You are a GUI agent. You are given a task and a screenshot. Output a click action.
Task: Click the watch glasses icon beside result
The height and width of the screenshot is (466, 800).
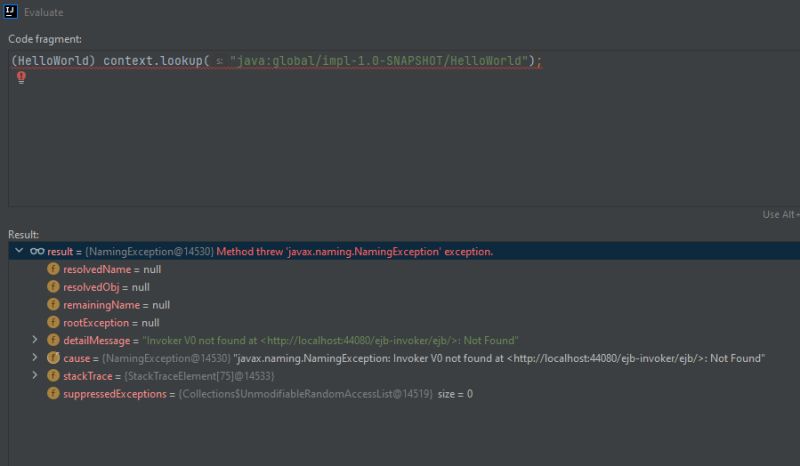pyautogui.click(x=37, y=251)
